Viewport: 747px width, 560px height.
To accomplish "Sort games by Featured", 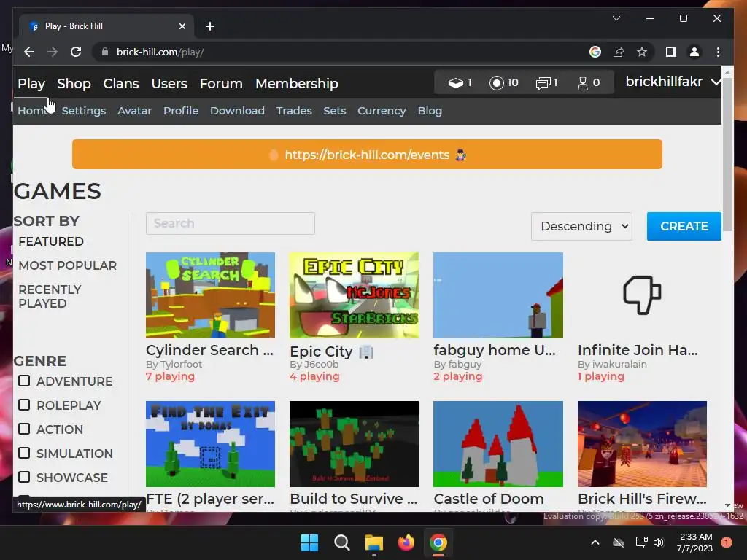I will tap(51, 241).
